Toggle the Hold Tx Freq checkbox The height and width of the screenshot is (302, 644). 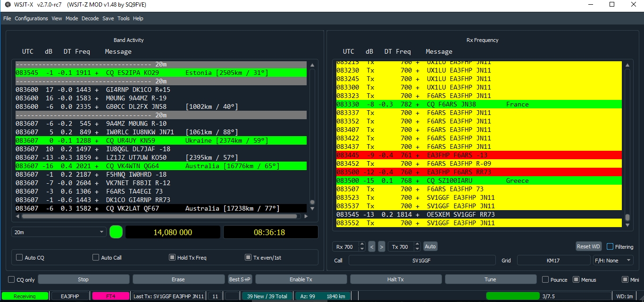172,258
